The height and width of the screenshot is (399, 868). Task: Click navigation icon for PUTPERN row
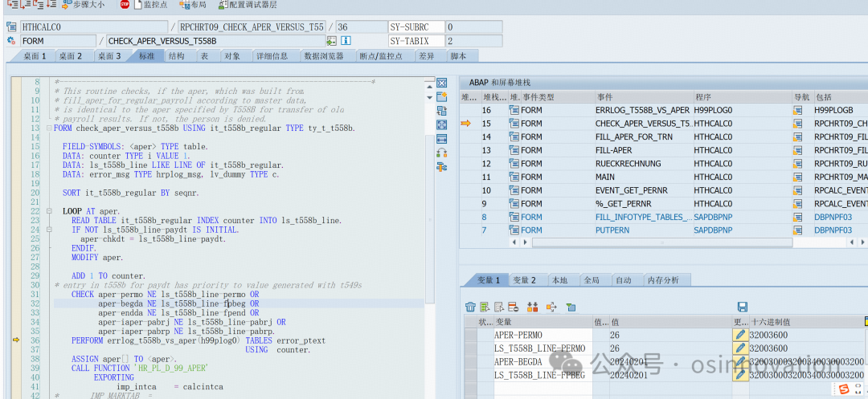(798, 230)
